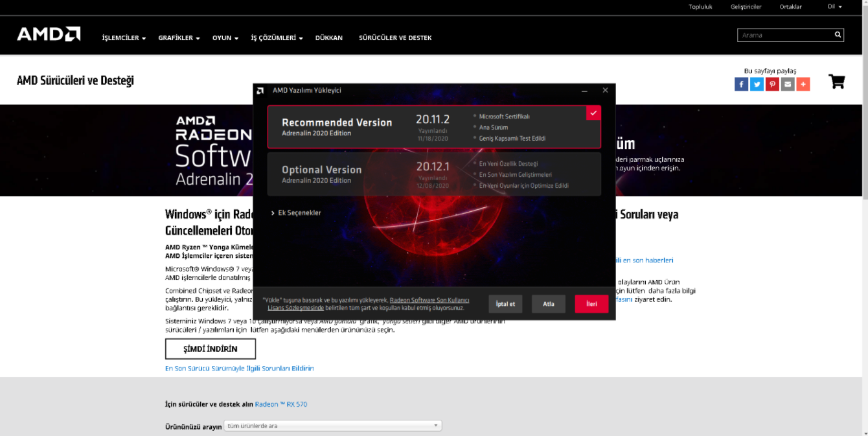Share page on Twitter
Image resolution: width=868 pixels, height=436 pixels.
(x=757, y=84)
